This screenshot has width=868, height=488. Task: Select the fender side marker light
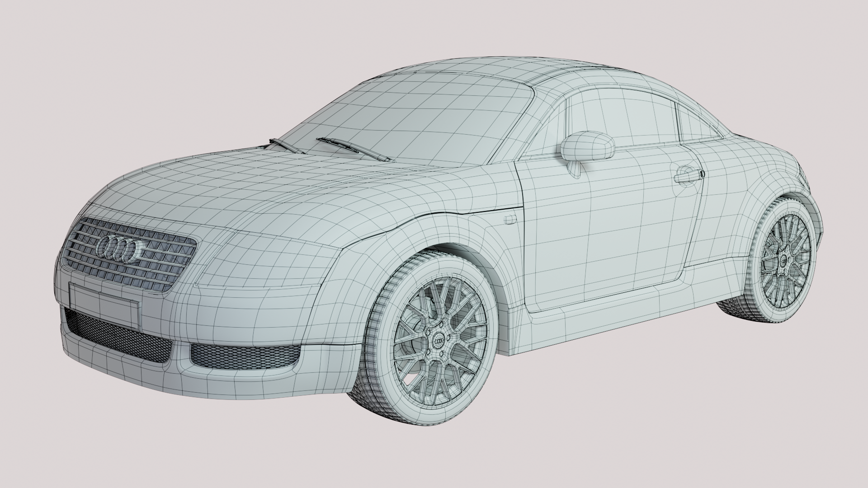pyautogui.click(x=510, y=219)
